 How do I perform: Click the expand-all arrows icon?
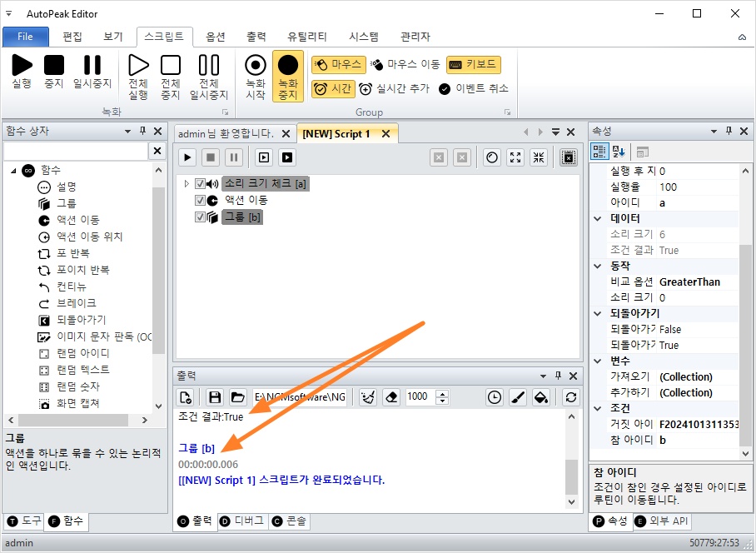click(x=515, y=157)
